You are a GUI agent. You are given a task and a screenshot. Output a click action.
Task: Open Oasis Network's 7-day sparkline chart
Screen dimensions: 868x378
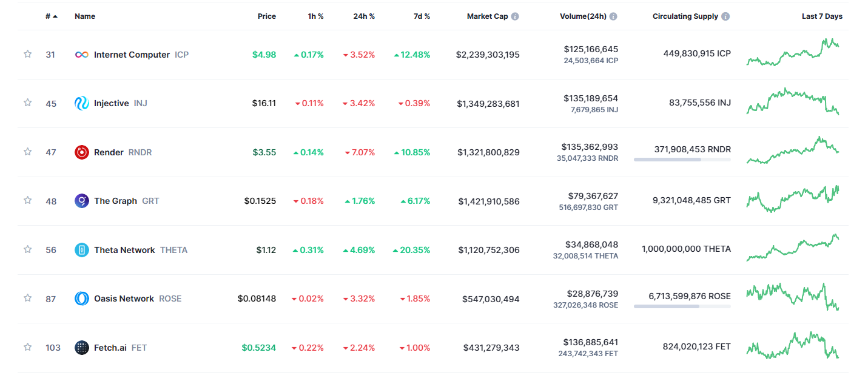point(793,297)
